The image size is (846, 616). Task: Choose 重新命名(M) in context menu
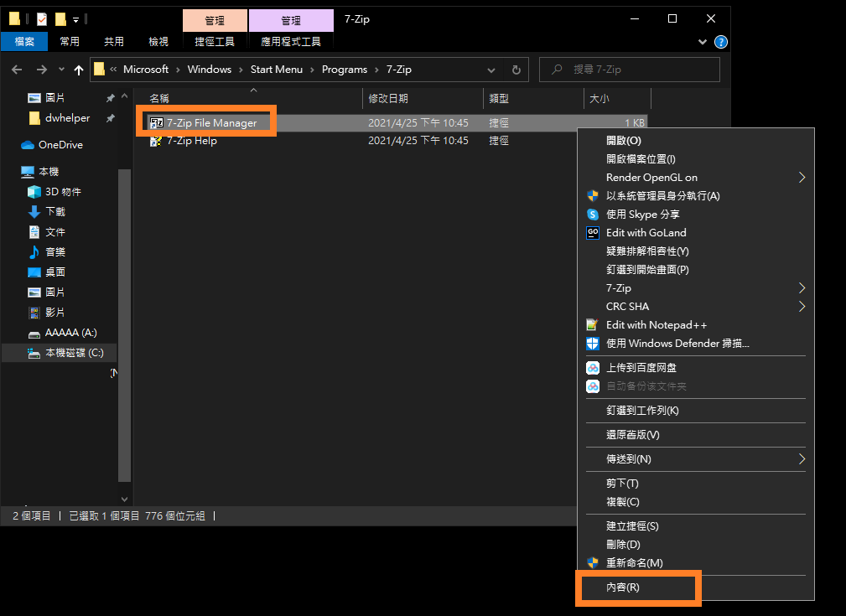click(x=634, y=563)
